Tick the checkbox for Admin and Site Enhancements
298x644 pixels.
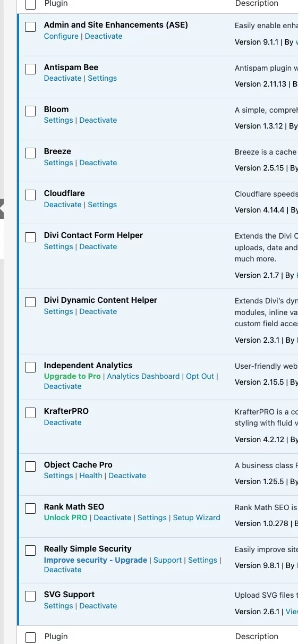tap(31, 27)
